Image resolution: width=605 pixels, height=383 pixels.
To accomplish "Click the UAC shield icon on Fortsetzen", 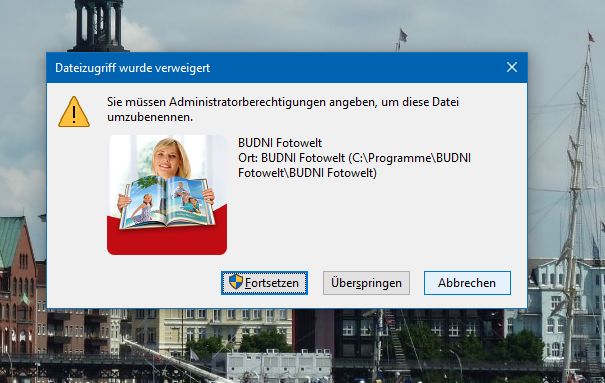I will 235,282.
